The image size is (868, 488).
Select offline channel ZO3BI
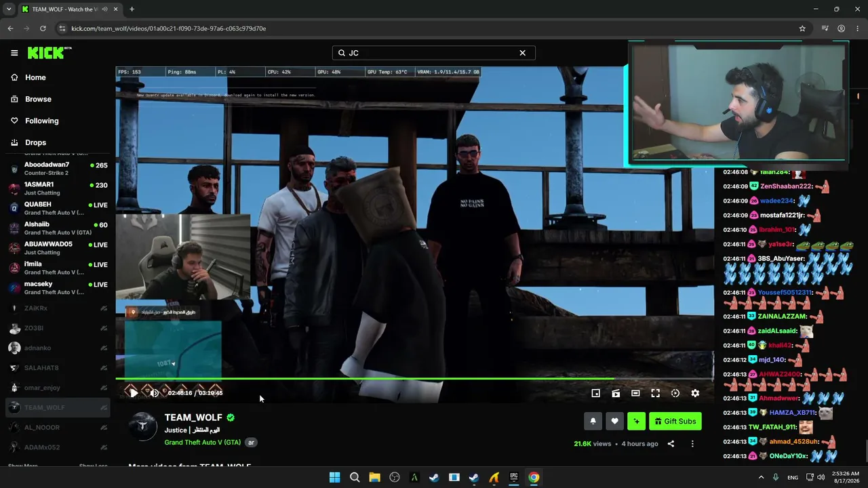pos(58,328)
